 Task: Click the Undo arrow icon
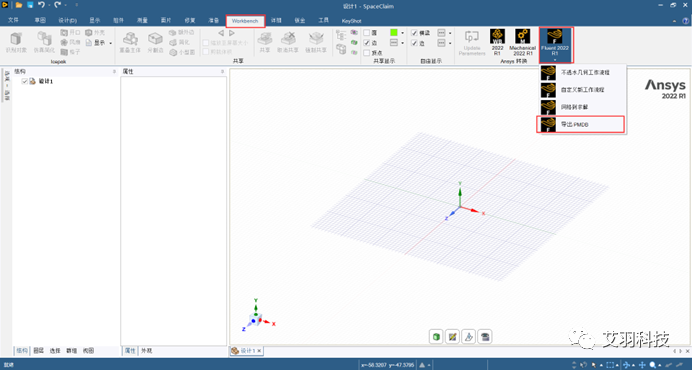click(41, 5)
